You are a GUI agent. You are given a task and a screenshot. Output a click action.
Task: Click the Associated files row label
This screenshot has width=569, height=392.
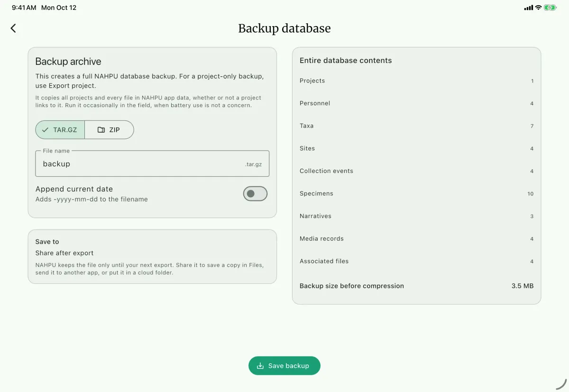324,261
